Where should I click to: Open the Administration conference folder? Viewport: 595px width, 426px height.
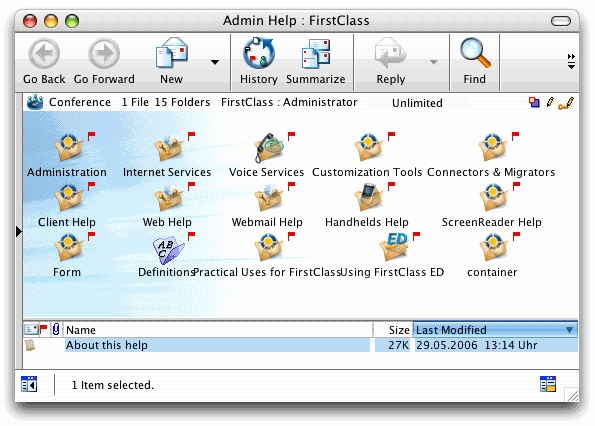68,148
